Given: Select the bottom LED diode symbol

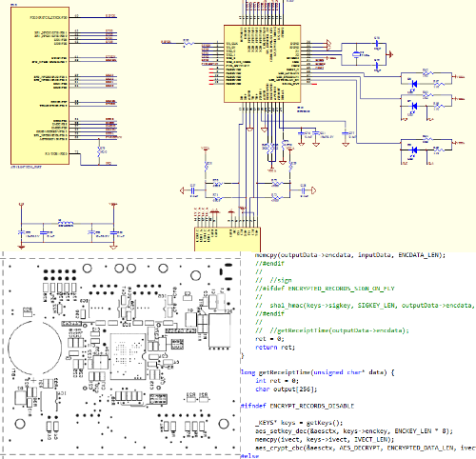Looking at the screenshot, I should pos(414,150).
